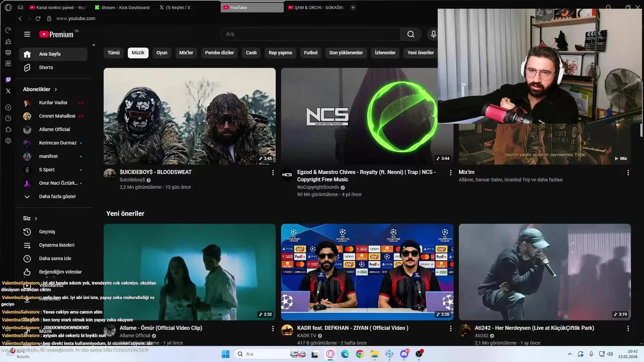Expand the Siz section chevron

36,218
